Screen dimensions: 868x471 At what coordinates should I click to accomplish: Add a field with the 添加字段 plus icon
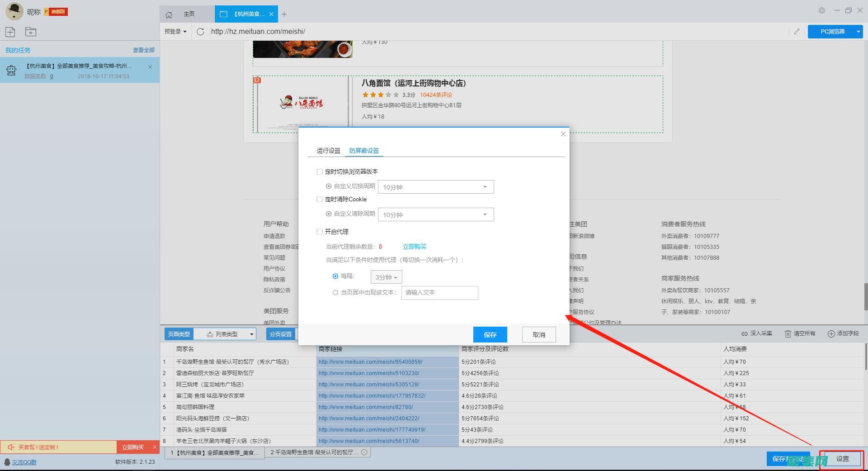(843, 333)
